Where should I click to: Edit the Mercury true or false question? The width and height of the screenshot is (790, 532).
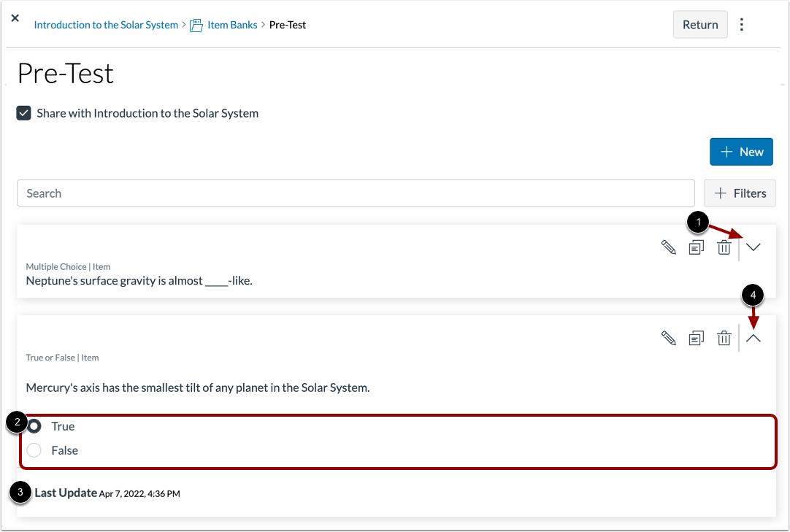point(668,338)
